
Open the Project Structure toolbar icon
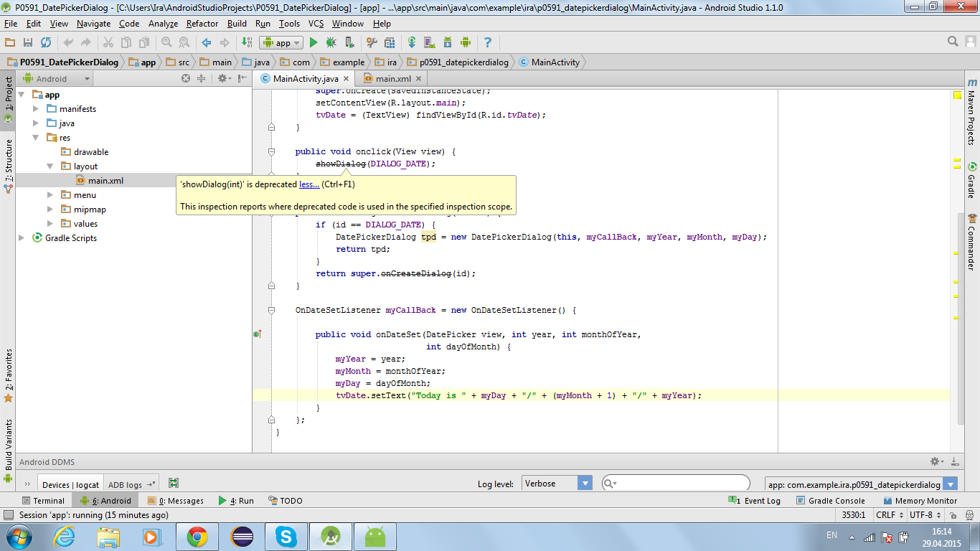click(390, 43)
